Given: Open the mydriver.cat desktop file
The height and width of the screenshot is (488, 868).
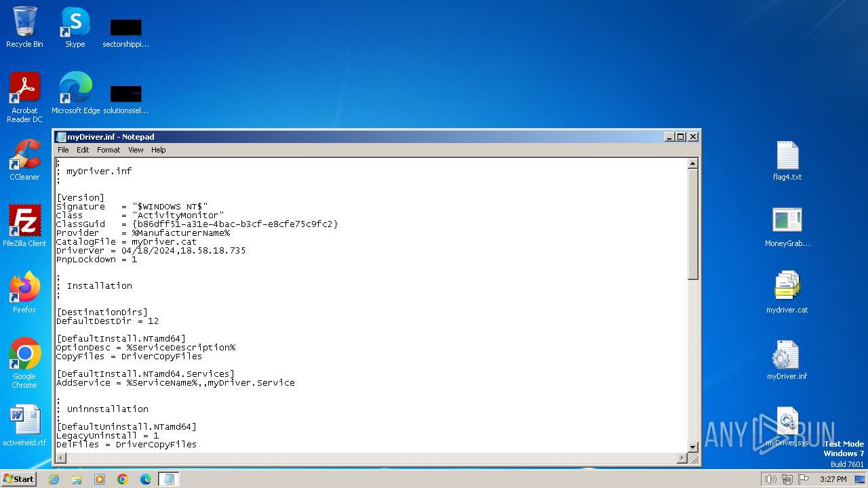Looking at the screenshot, I should pos(787,293).
